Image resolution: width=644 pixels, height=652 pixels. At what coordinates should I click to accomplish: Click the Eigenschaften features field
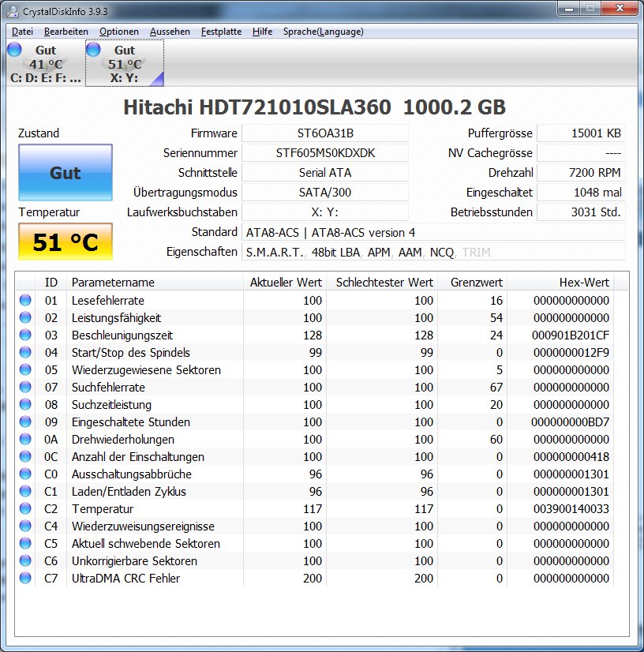pos(433,252)
